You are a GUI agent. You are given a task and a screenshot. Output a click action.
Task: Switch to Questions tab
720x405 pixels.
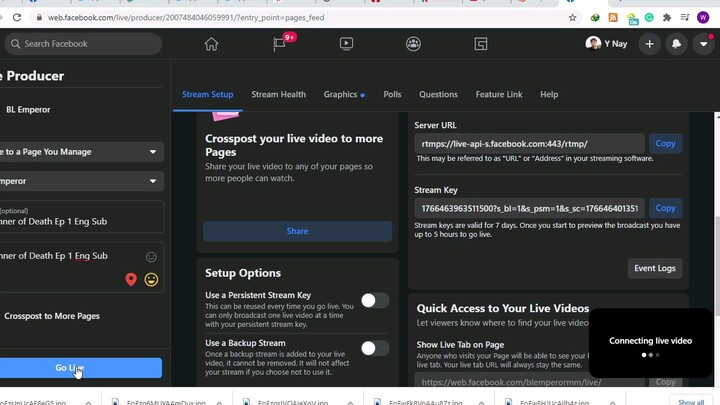(438, 95)
